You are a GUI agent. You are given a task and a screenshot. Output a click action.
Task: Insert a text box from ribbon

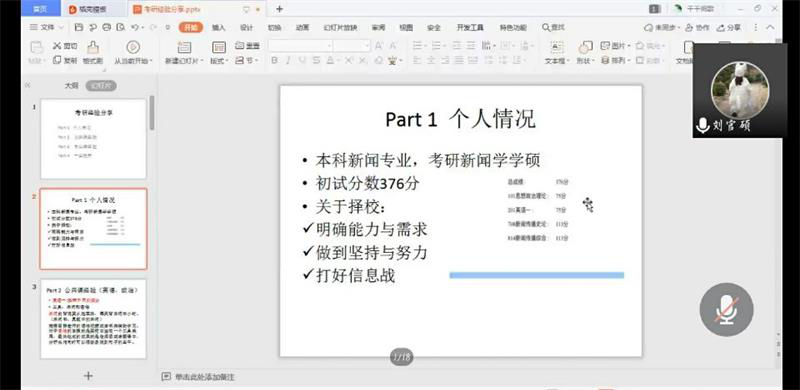(557, 47)
